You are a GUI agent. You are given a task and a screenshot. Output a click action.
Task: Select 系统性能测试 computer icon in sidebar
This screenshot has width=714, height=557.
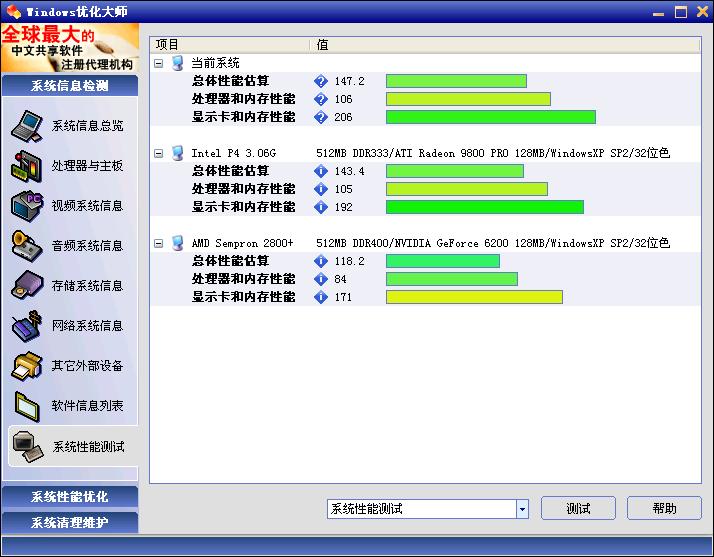[28, 446]
